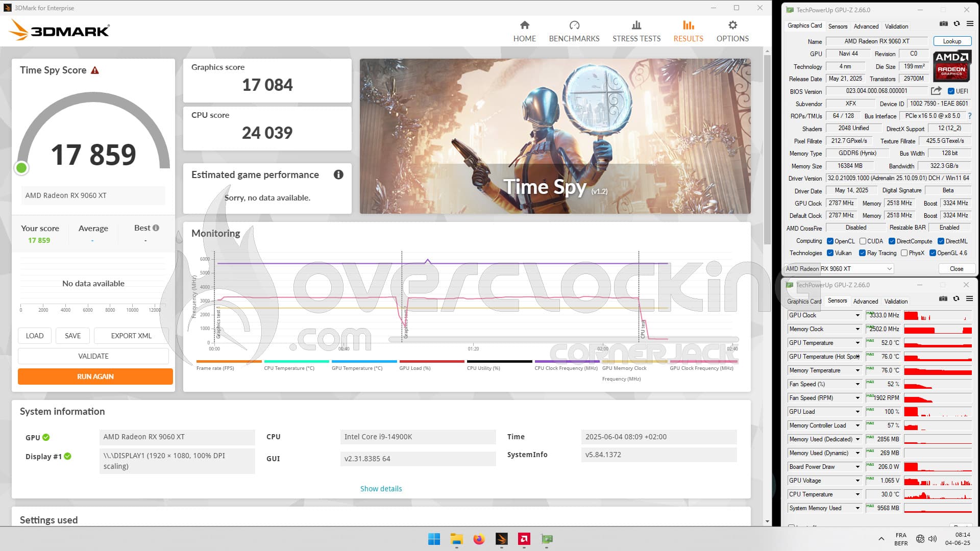Click the green check beside Display #1
This screenshot has width=980, height=551.
point(67,456)
